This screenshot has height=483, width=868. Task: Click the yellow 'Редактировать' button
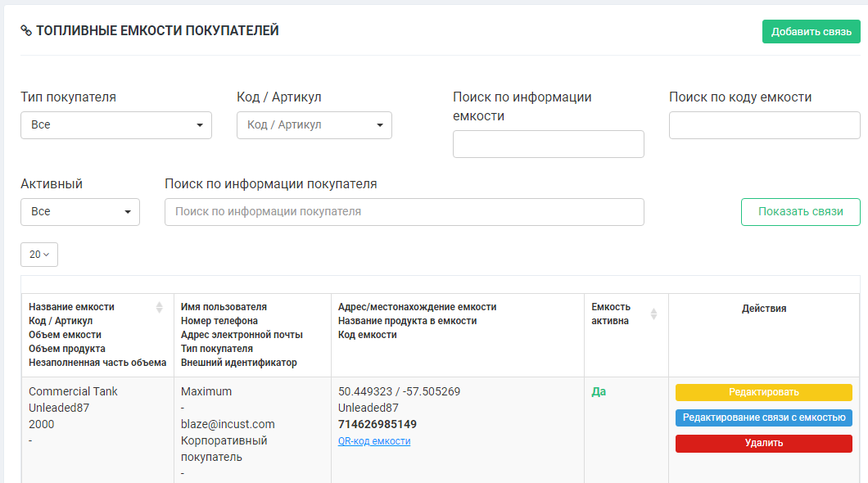tap(763, 392)
